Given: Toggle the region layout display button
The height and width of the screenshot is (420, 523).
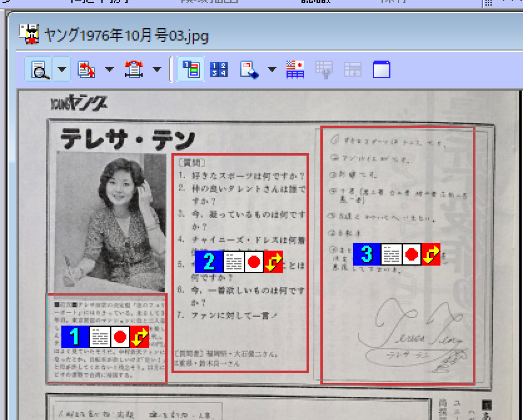Looking at the screenshot, I should 191,69.
